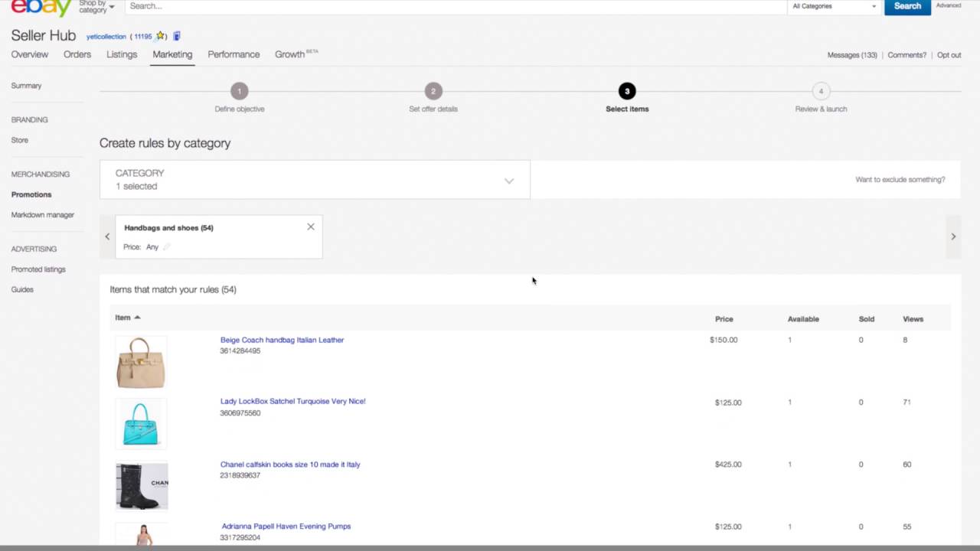Open the yeticollection seller profile link
Screen dimensions: 980x551
click(x=106, y=37)
